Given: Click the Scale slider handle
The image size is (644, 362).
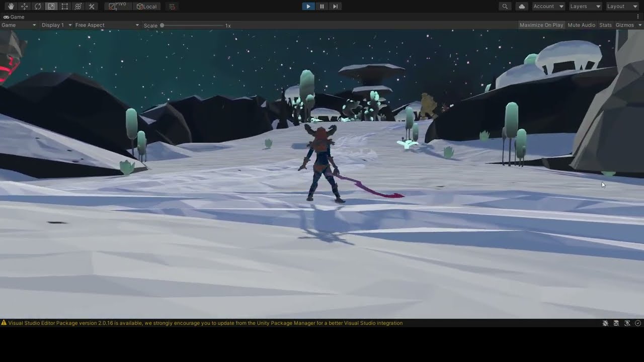Looking at the screenshot, I should point(162,25).
